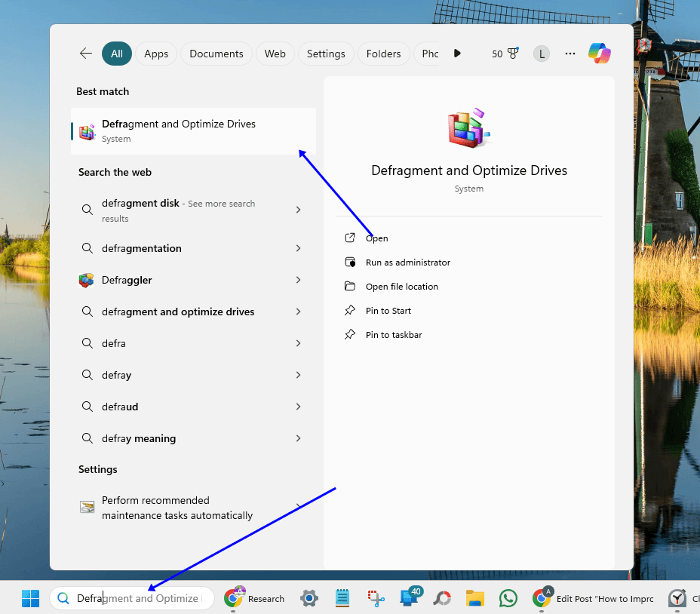Viewport: 700px width, 614px height.
Task: Choose Pin to taskbar
Action: tap(394, 335)
